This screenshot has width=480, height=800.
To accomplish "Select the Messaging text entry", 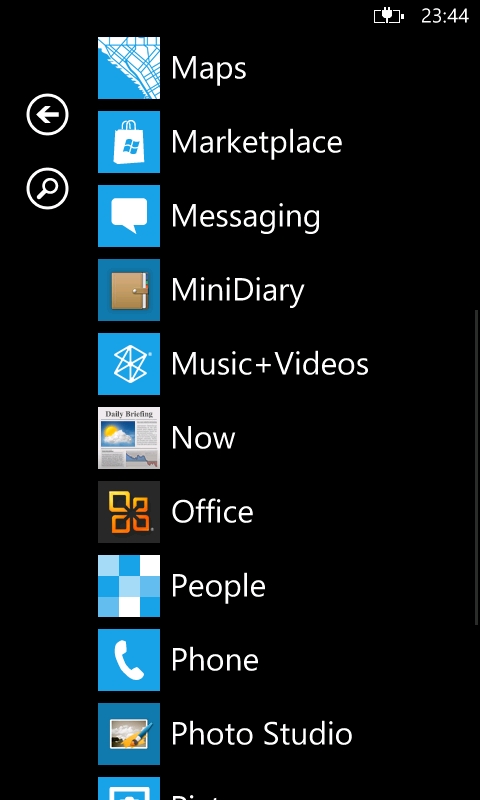I will coord(245,217).
